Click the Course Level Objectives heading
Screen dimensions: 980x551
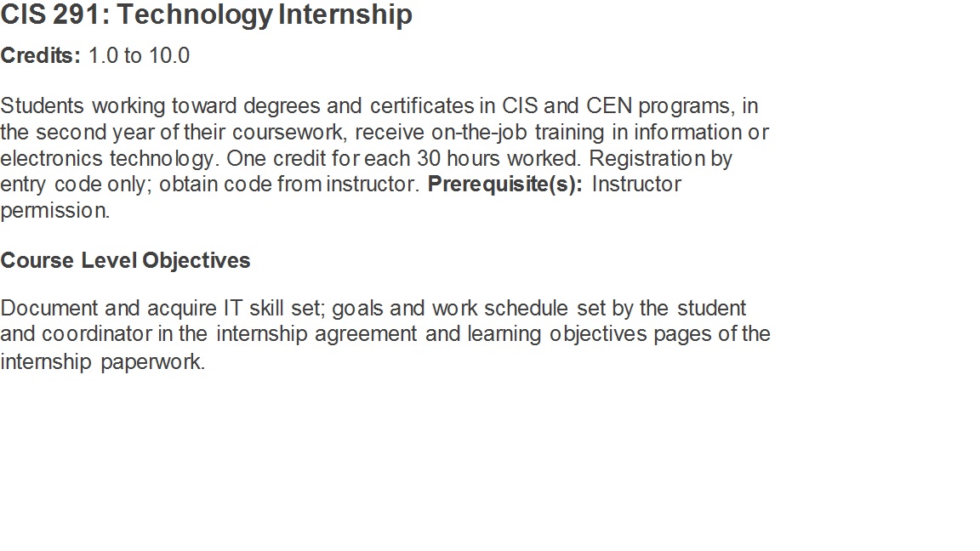(x=125, y=260)
